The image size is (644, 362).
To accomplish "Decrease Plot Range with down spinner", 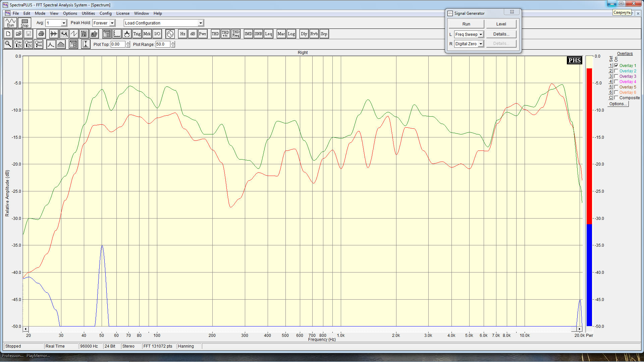I will pyautogui.click(x=173, y=46).
